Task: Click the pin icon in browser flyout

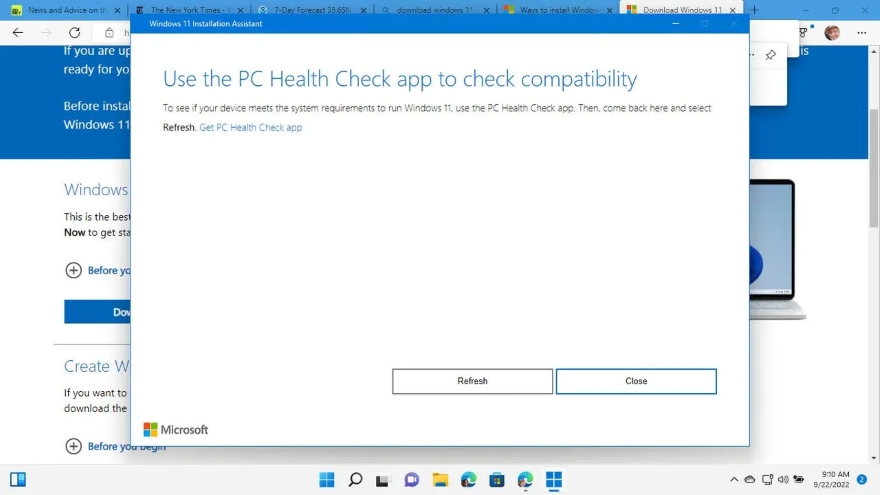Action: tap(771, 54)
